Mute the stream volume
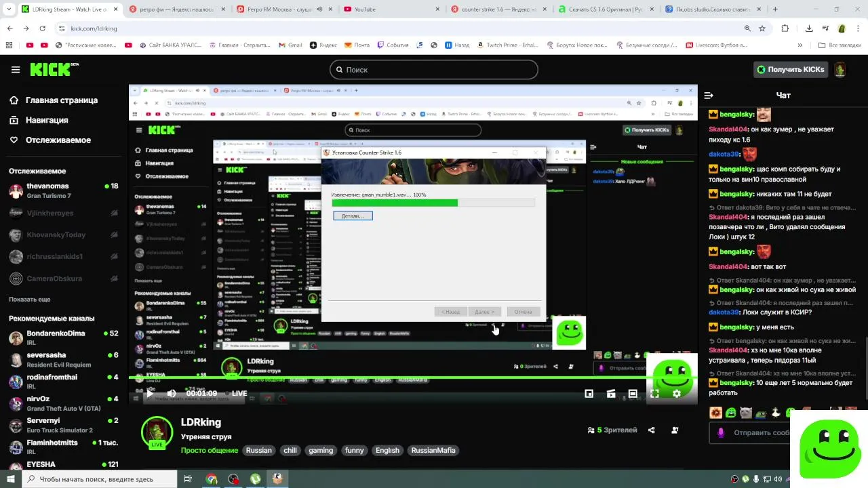 click(171, 393)
